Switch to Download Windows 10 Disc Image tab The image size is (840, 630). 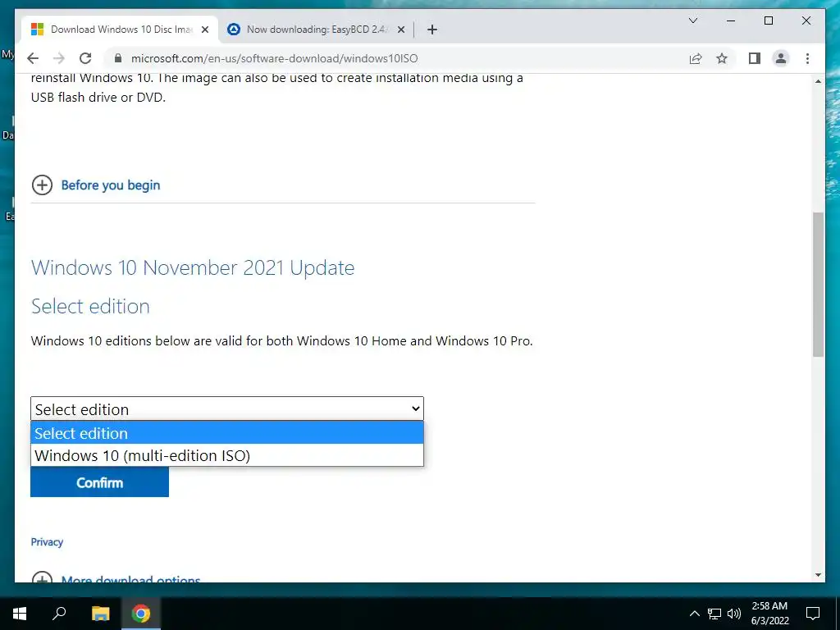click(120, 30)
